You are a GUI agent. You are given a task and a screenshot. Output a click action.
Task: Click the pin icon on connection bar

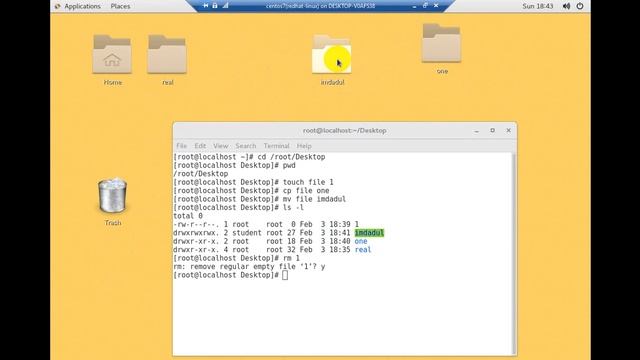[x=205, y=6]
